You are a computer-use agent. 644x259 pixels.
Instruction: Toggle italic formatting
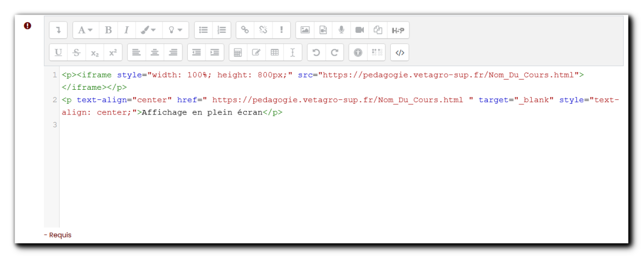(126, 30)
